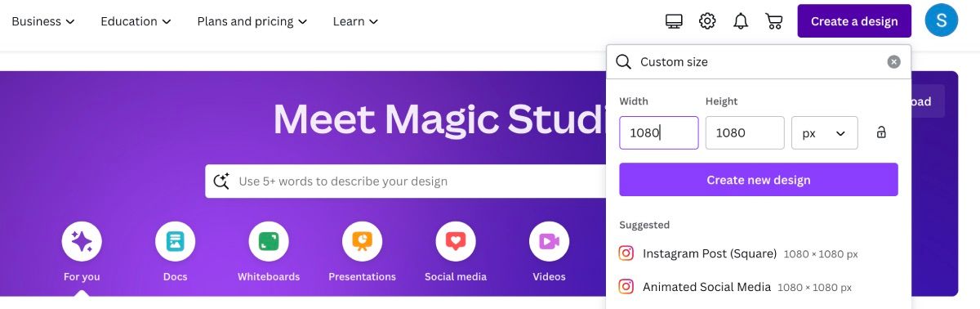980x309 pixels.
Task: Click the Whiteboards label text
Action: click(269, 277)
